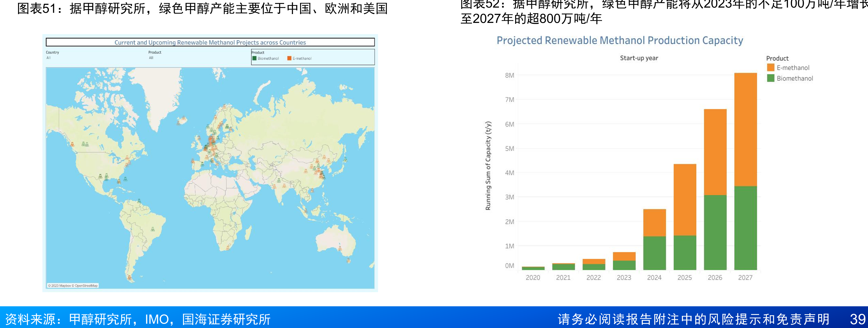
Task: Click the orange E-methanol swatch in the map legend
Action: tap(289, 58)
